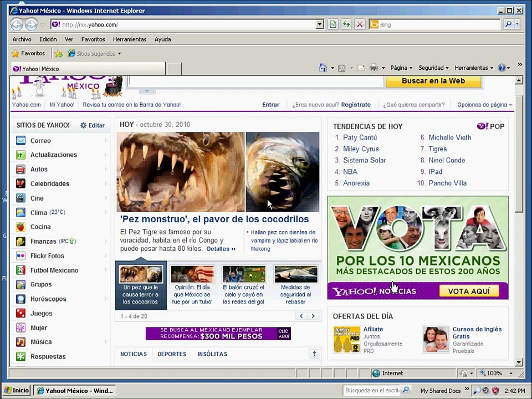Go to previous stories with left arrow
This screenshot has width=532, height=399.
(301, 316)
